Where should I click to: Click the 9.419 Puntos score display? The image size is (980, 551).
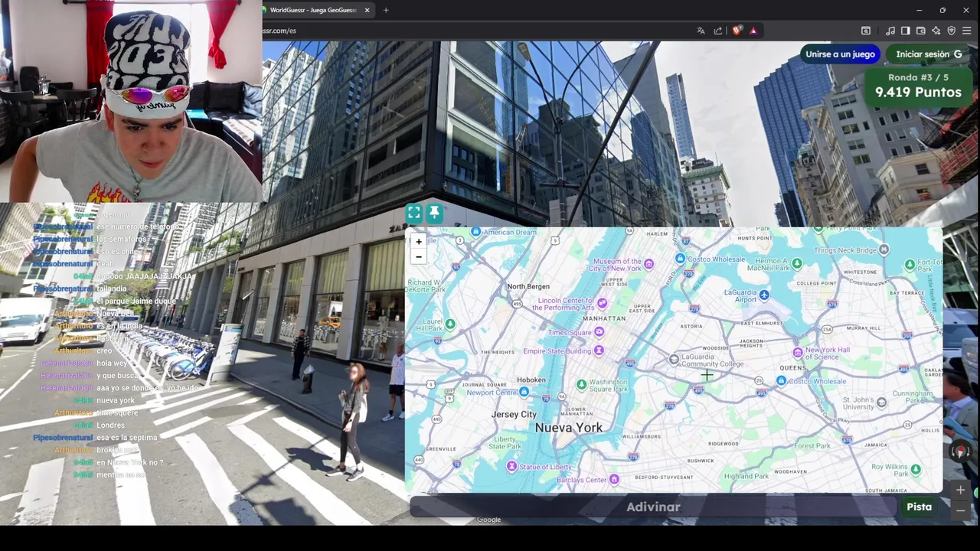click(x=918, y=92)
